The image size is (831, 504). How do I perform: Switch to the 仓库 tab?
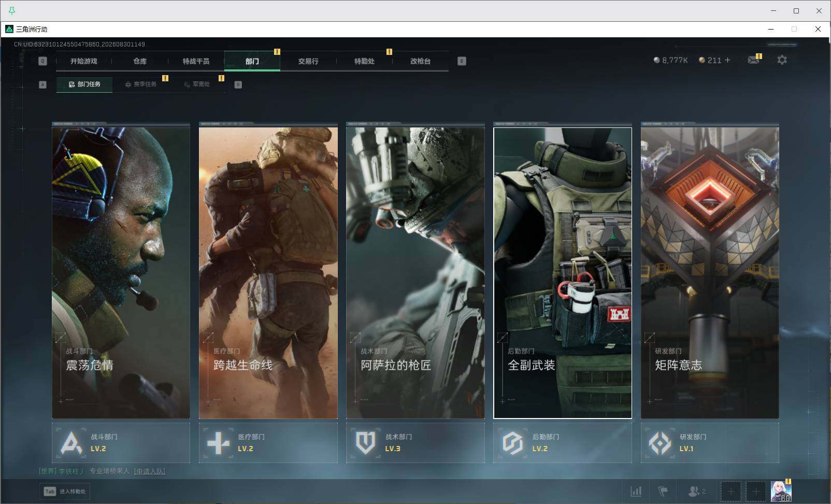click(140, 61)
